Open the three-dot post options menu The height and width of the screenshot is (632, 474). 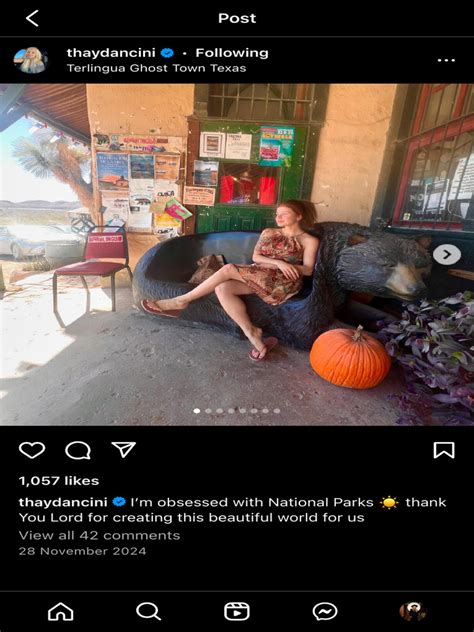tap(446, 60)
